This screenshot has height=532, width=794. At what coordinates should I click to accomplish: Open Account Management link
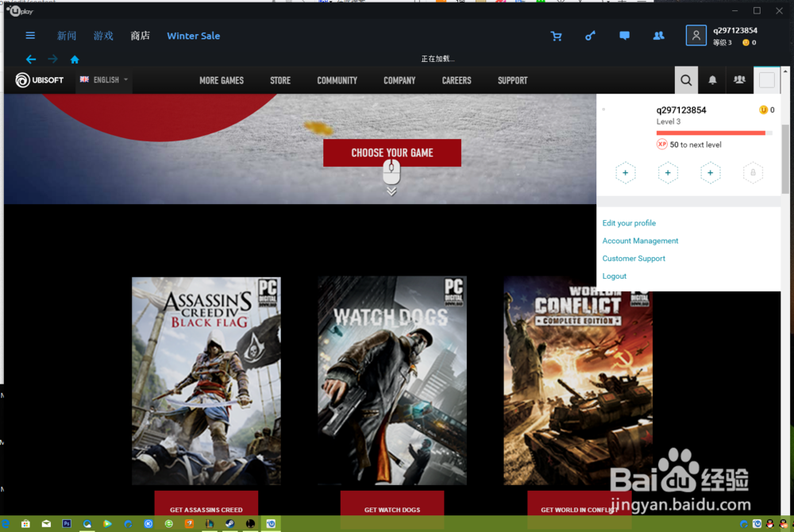[x=640, y=241]
